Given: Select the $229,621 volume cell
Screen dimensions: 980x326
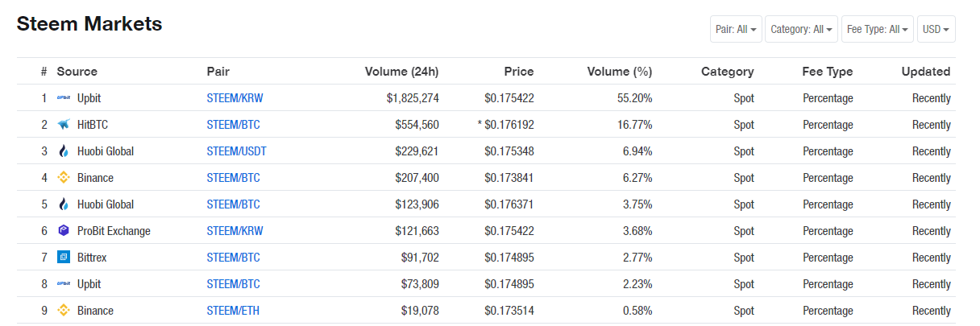Looking at the screenshot, I should click(x=417, y=151).
